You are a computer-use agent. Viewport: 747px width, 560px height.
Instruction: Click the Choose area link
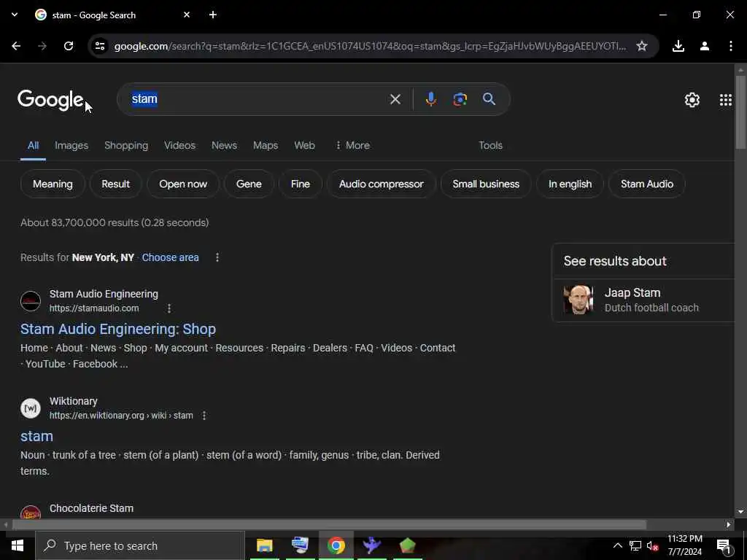[170, 257]
